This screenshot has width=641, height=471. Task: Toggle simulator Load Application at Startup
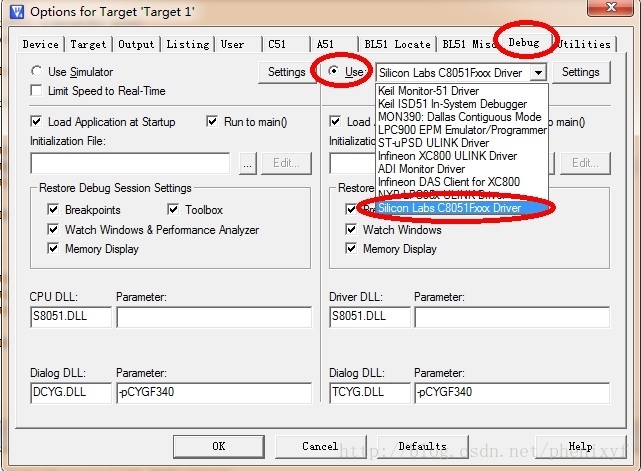pos(36,121)
